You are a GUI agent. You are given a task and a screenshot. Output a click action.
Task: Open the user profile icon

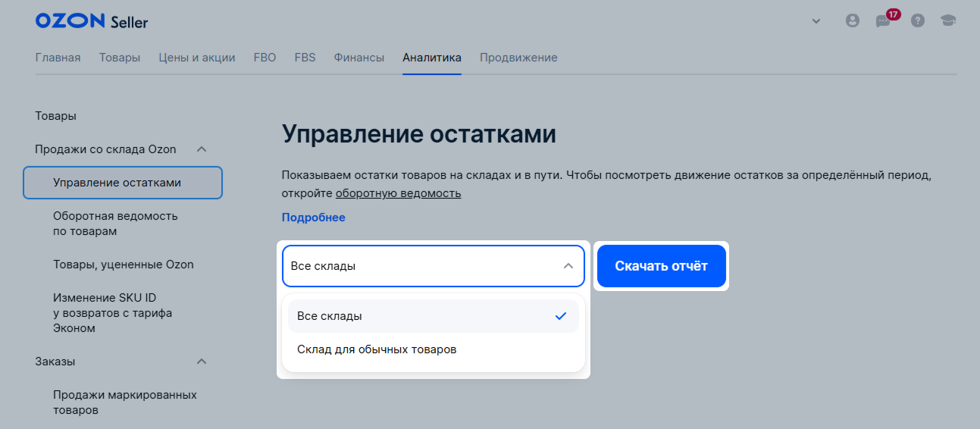[853, 21]
